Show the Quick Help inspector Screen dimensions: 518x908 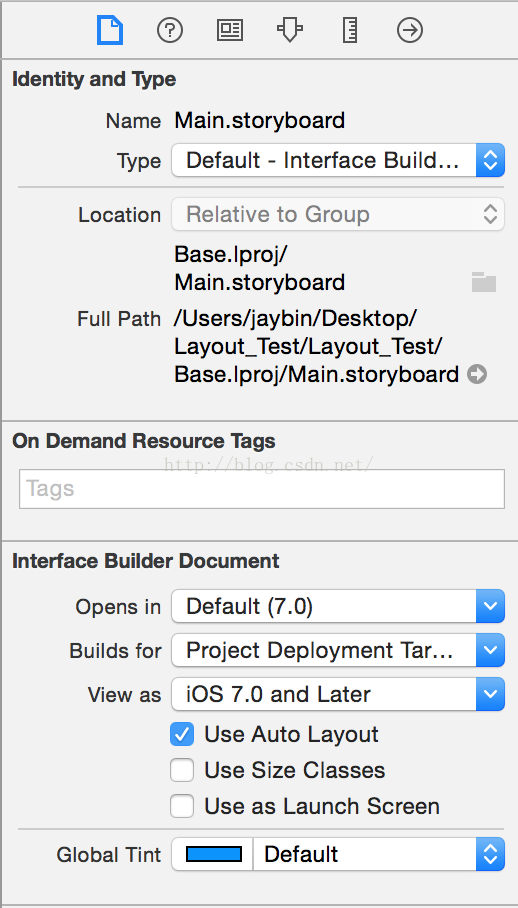click(x=170, y=30)
